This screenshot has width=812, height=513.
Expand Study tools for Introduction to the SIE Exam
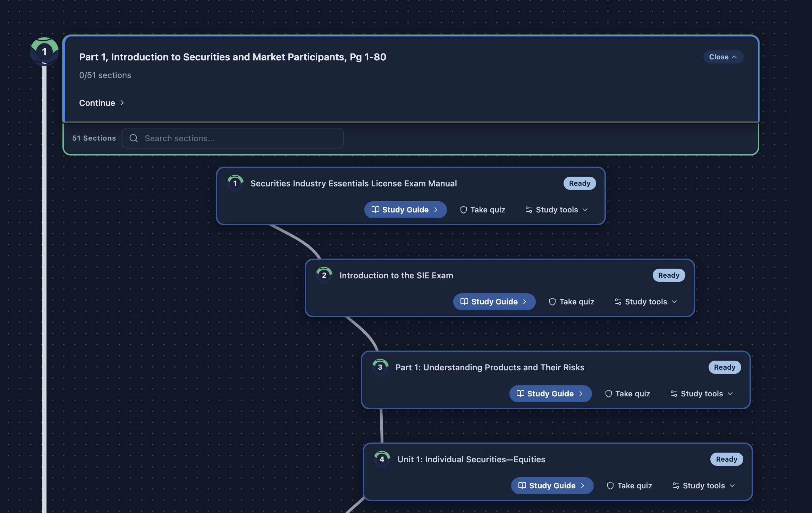646,302
